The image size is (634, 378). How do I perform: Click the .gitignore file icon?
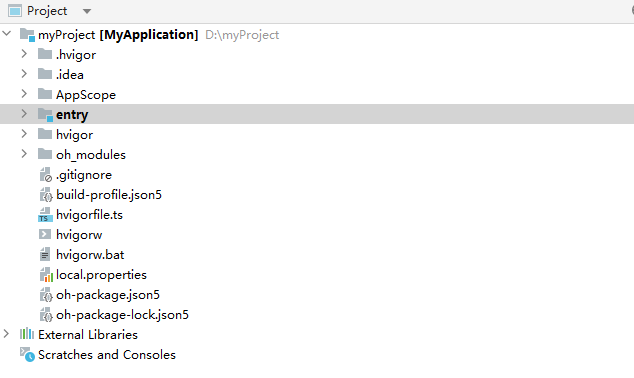(45, 175)
